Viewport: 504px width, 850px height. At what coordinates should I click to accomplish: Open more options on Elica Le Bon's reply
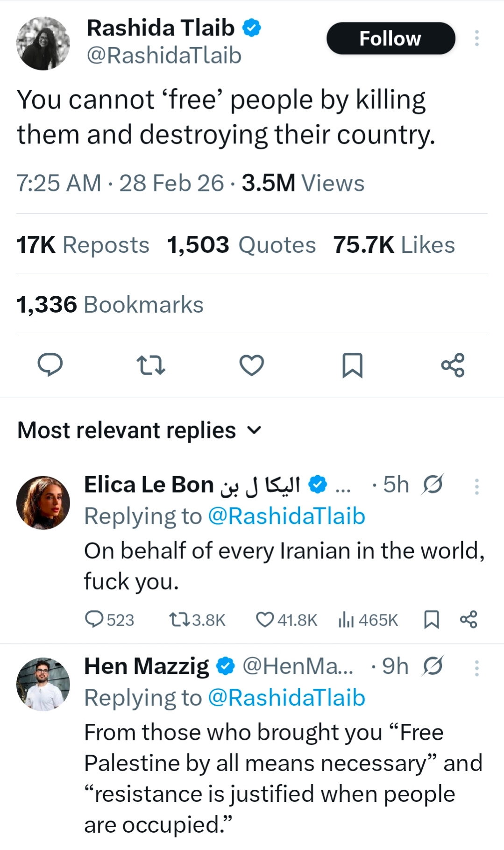pyautogui.click(x=476, y=486)
